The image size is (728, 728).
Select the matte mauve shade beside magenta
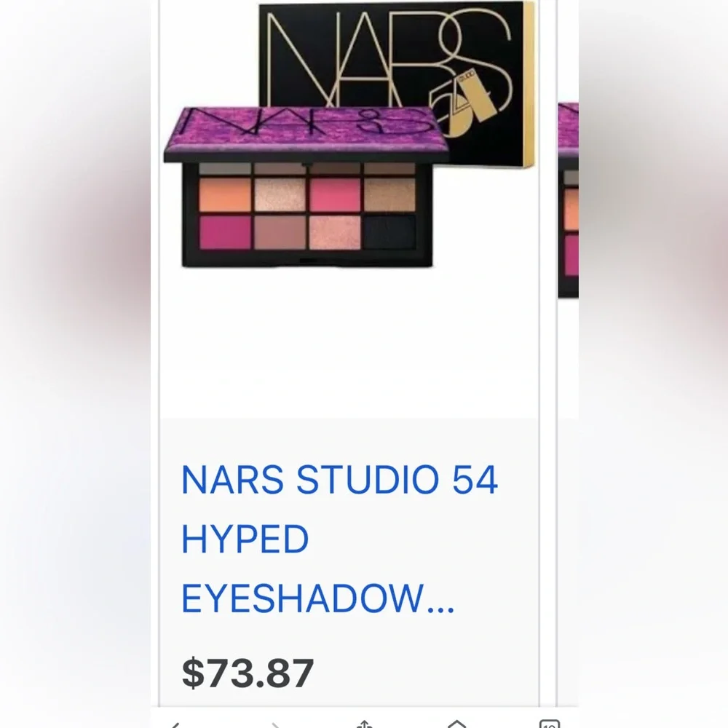pyautogui.click(x=280, y=232)
